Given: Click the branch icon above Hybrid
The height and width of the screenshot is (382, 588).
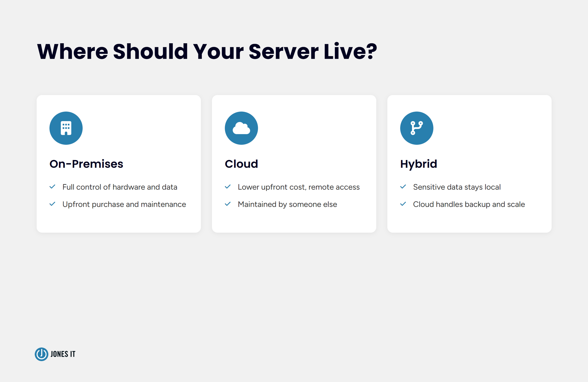Looking at the screenshot, I should pyautogui.click(x=417, y=128).
